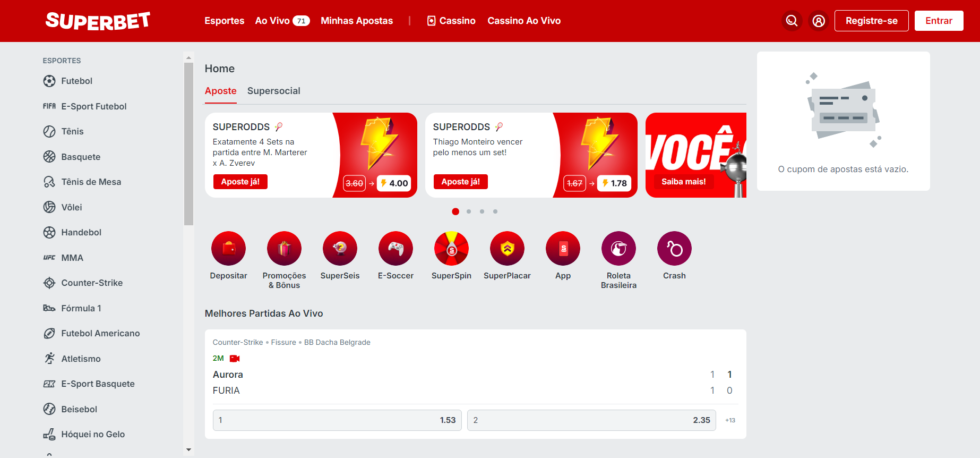Open the Handebol icon

(49, 232)
